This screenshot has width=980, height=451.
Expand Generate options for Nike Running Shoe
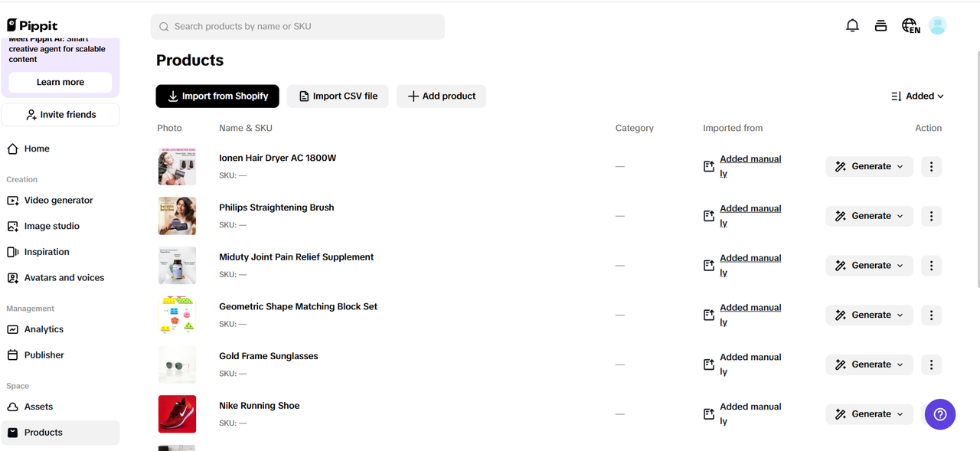tap(900, 413)
